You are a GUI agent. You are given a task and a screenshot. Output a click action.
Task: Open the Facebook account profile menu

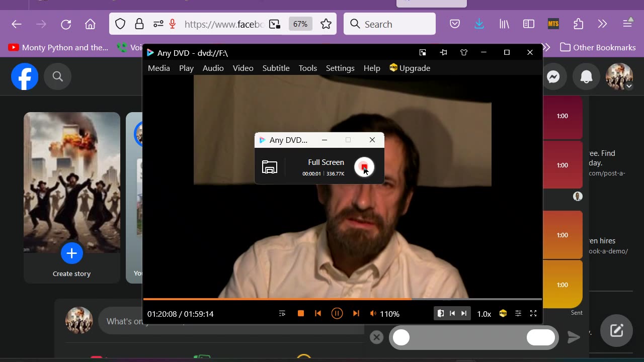point(619,77)
